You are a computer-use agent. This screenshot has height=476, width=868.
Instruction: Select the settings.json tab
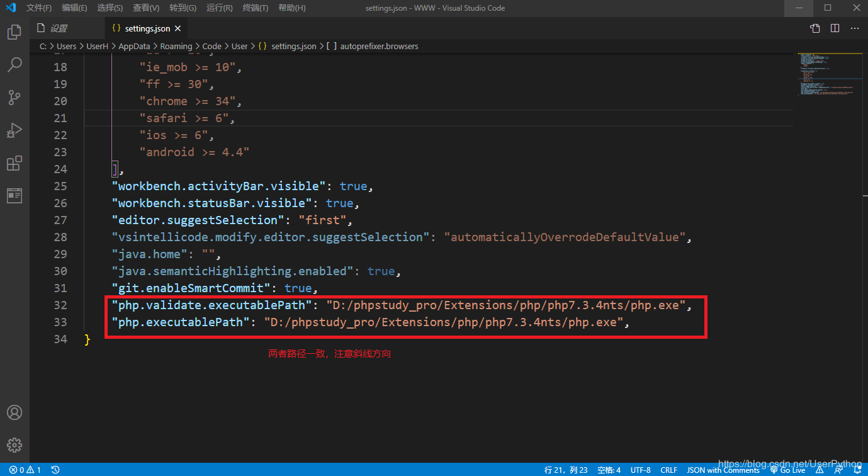(147, 28)
